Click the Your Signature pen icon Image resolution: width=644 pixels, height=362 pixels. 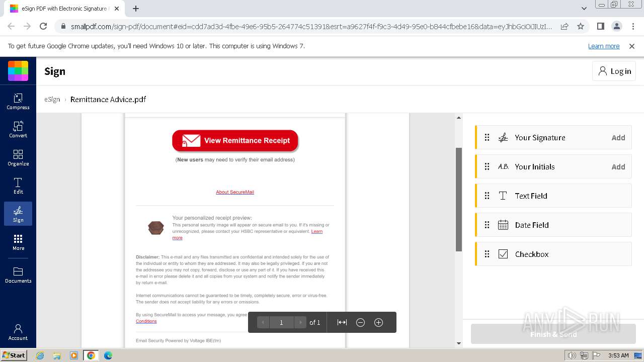pos(503,138)
